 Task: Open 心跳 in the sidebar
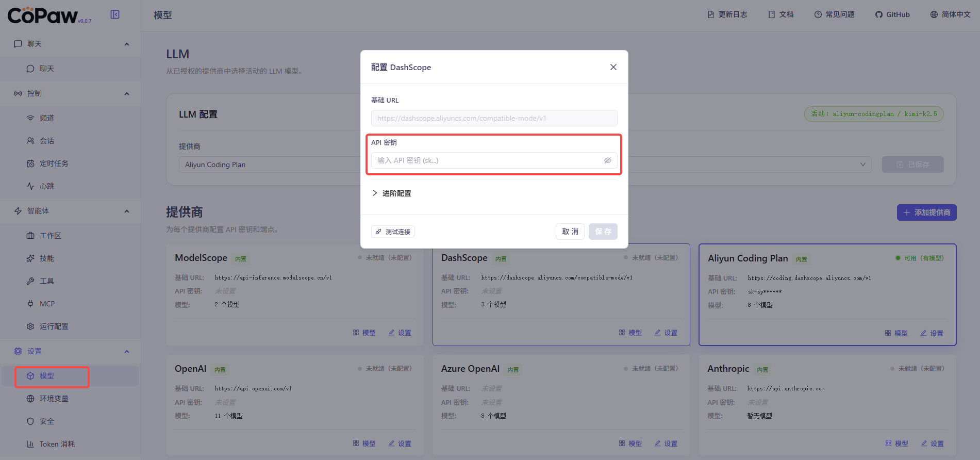(x=70, y=186)
